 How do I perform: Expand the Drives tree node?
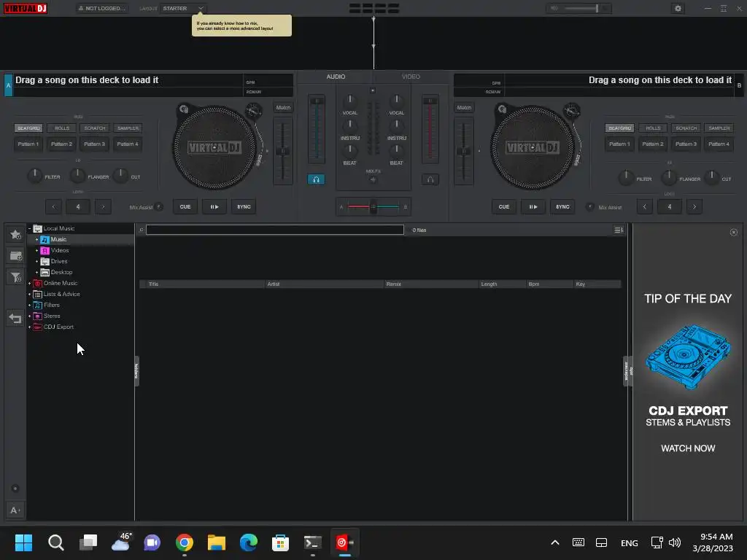pyautogui.click(x=36, y=262)
